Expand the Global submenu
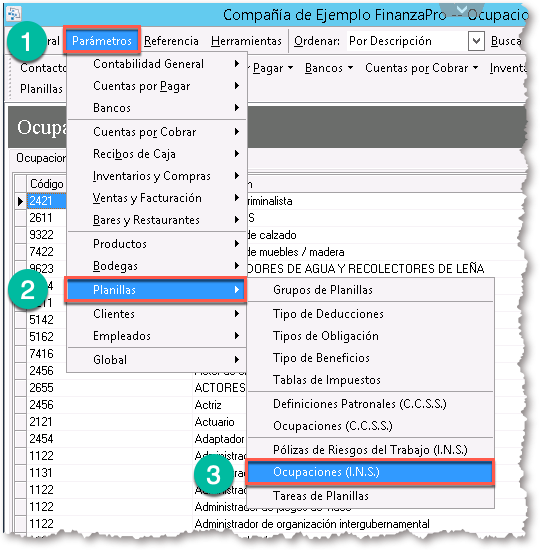Image resolution: width=540 pixels, height=550 pixels. coord(157,360)
